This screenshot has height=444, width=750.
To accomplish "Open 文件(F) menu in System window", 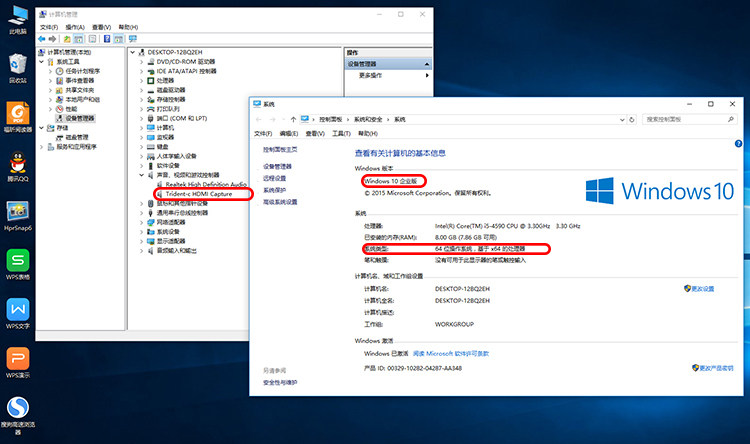I will 263,133.
